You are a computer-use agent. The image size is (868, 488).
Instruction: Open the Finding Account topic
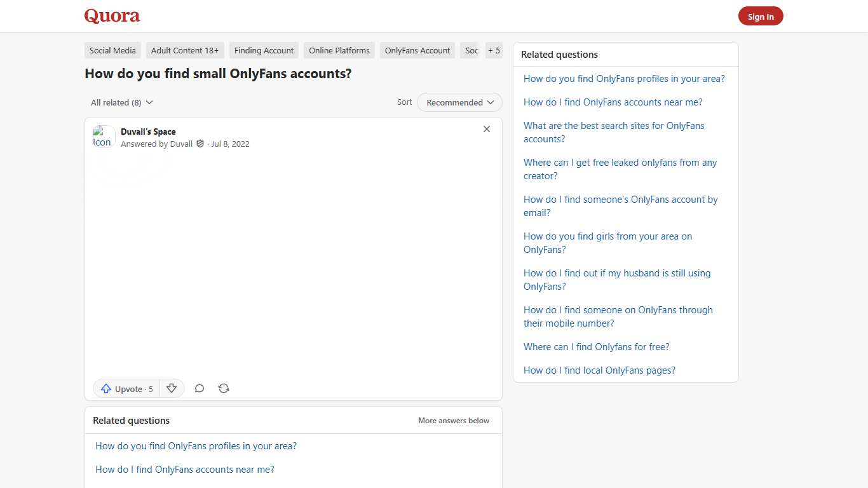coord(264,50)
